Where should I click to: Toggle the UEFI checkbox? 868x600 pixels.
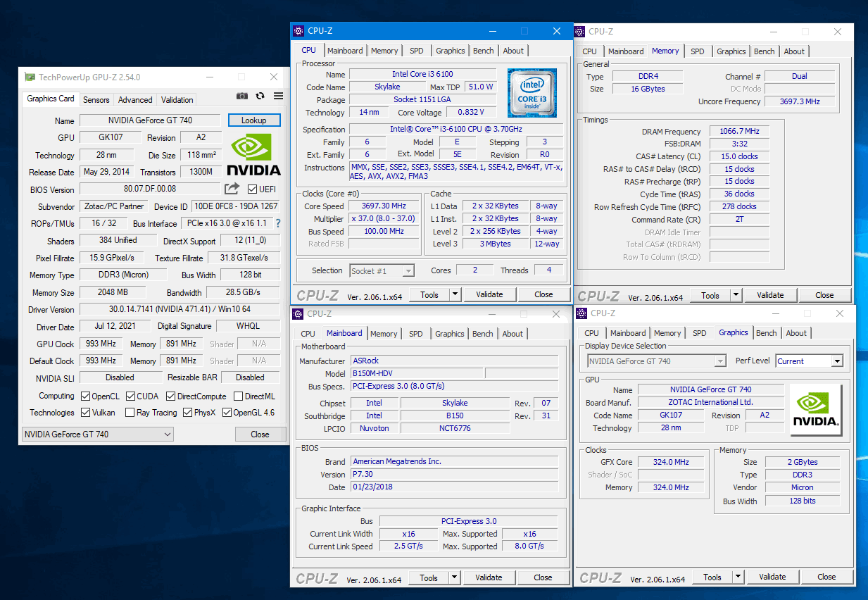253,189
